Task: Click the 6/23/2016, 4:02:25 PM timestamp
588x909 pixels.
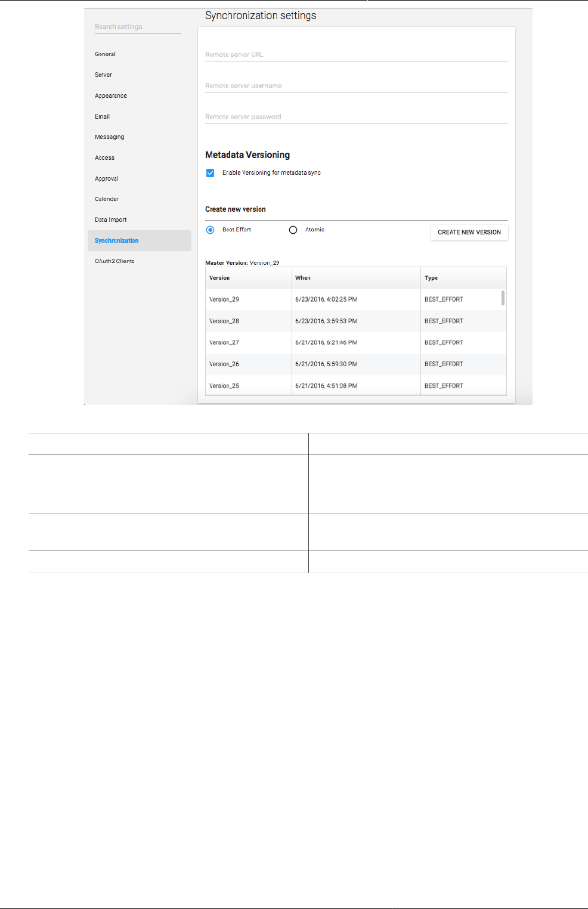Action: [x=326, y=299]
